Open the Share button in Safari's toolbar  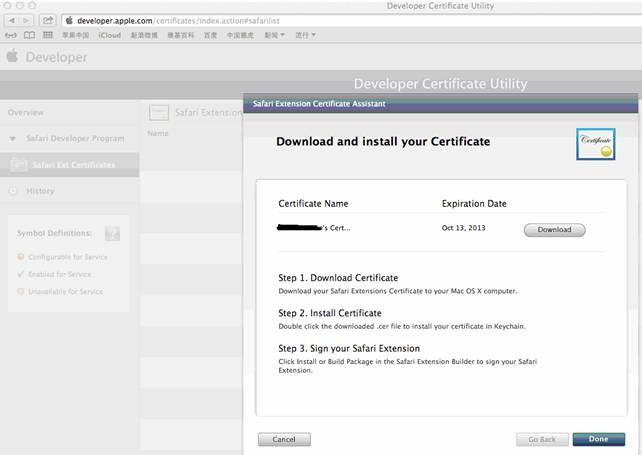48,20
